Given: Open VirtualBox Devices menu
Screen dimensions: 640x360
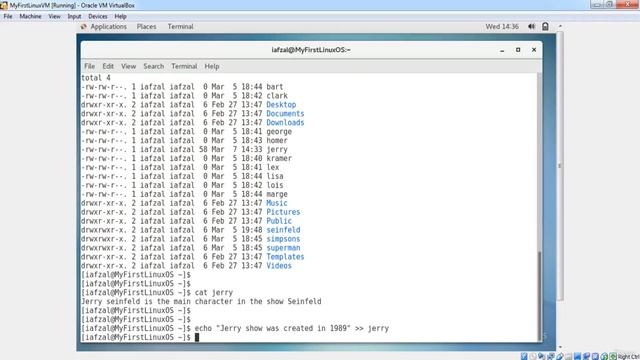Looking at the screenshot, I should 98,16.
